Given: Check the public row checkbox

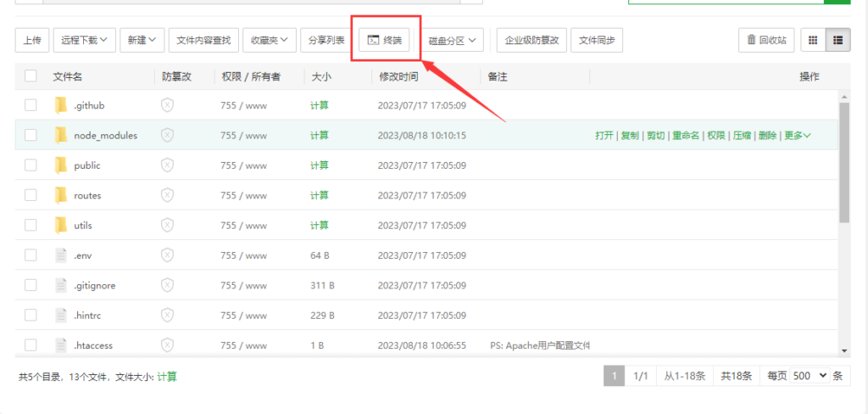Looking at the screenshot, I should coord(31,165).
